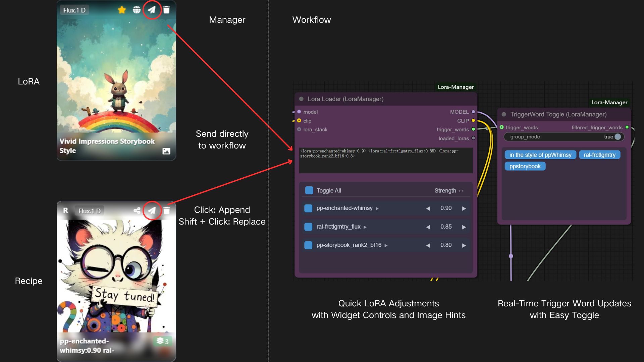Expand pp-storybook_rank2_bf16 entry arrow
Viewport: 644px width, 362px height.
point(386,246)
